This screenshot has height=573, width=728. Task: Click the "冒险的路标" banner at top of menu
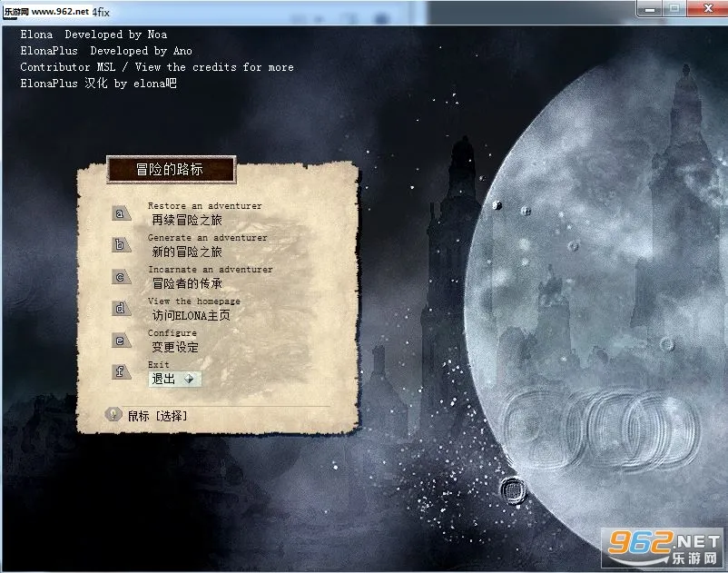pyautogui.click(x=171, y=169)
